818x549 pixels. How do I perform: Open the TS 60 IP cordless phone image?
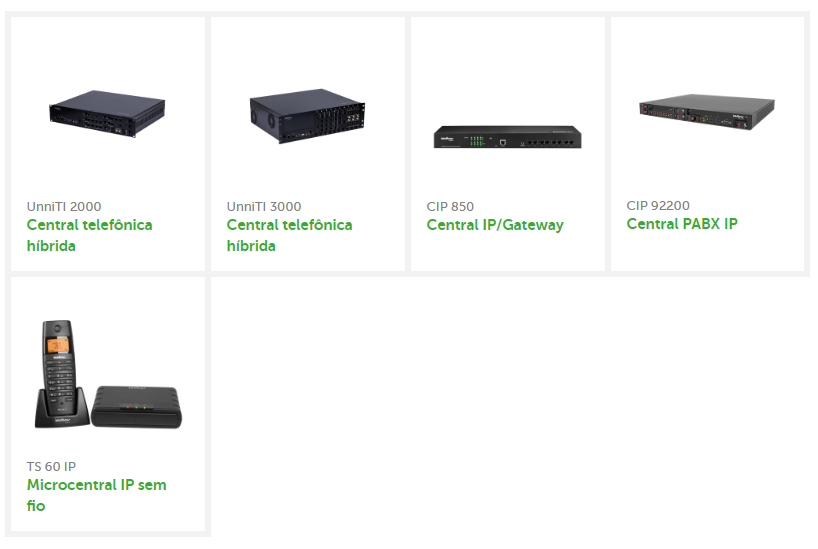tap(108, 375)
